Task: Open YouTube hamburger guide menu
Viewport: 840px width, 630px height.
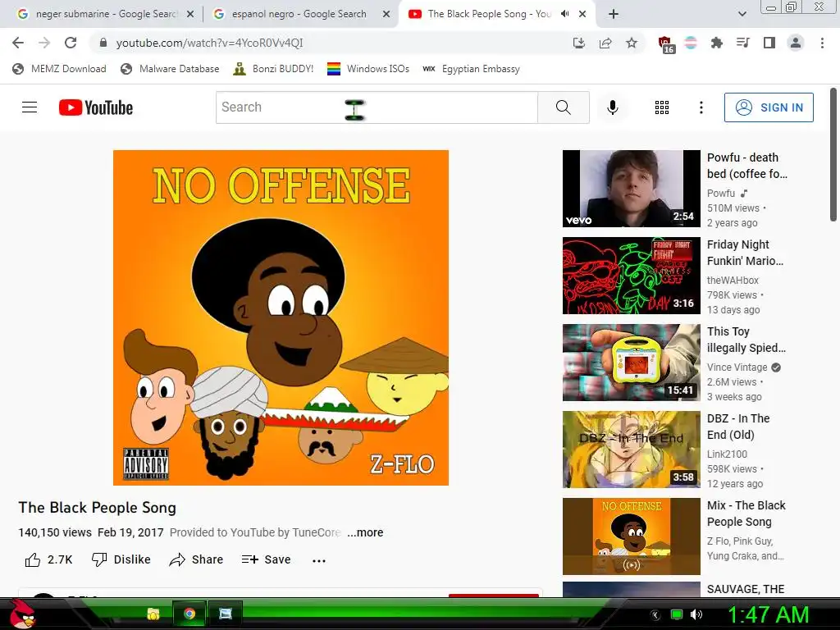Action: tap(30, 107)
